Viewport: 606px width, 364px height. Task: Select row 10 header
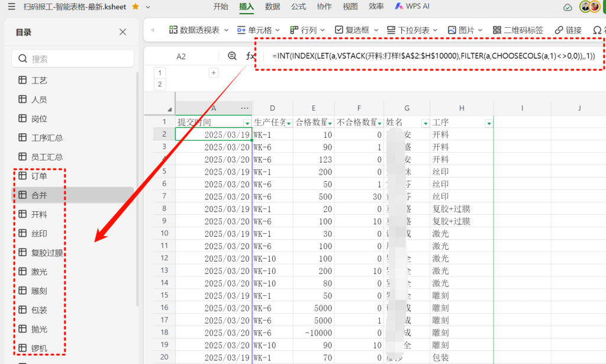(x=165, y=233)
